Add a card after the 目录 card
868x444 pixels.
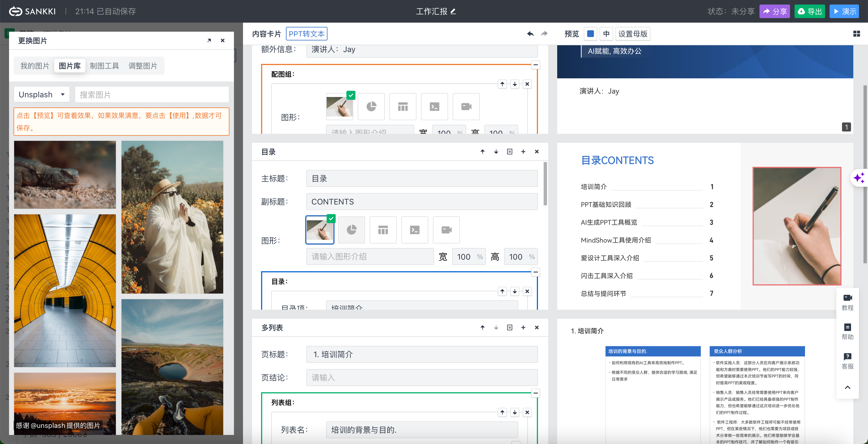click(x=523, y=152)
